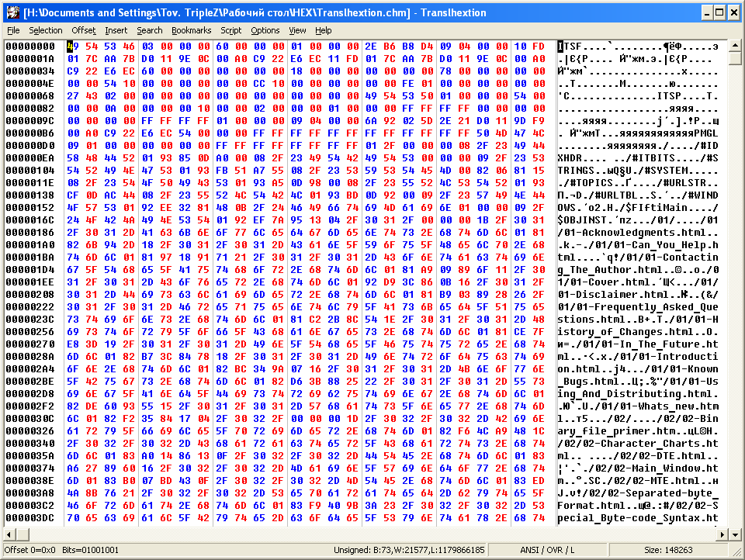Click the horizontal scrollbar right arrow
745x560 pixels.
click(x=722, y=534)
